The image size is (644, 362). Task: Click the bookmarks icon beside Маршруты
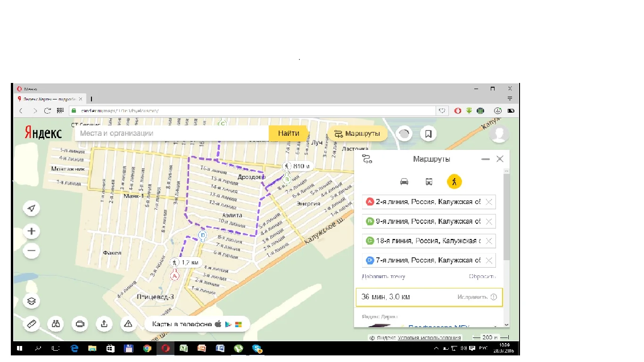428,134
